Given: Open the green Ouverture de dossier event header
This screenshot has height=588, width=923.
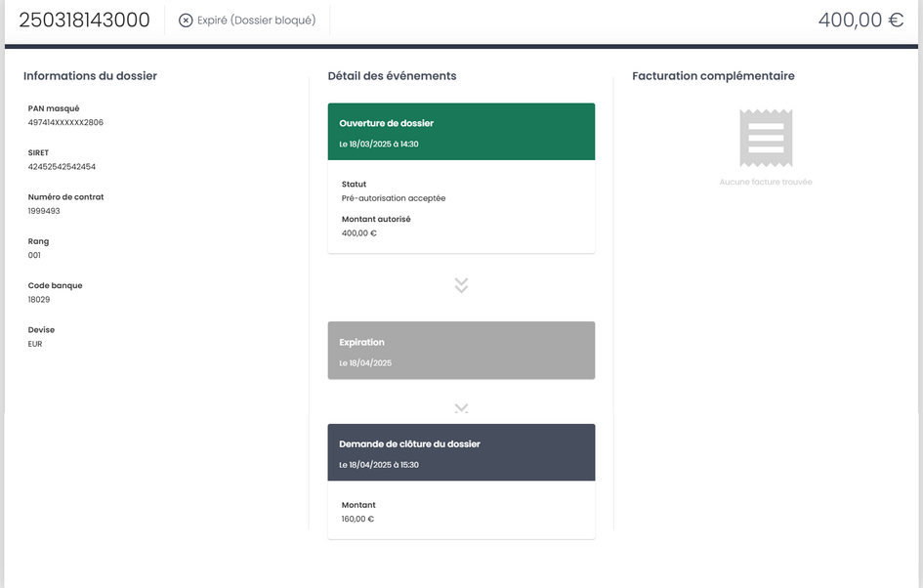Looking at the screenshot, I should click(461, 132).
